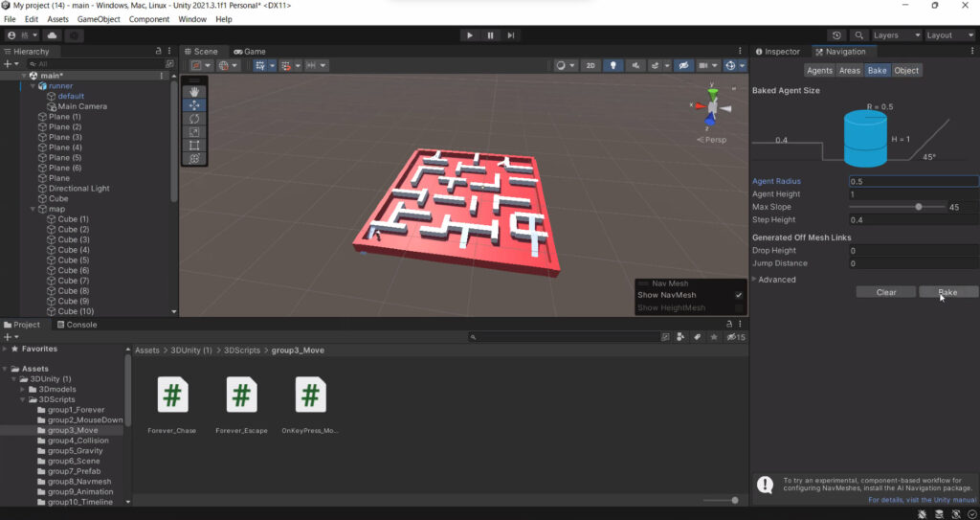Switch to the Inspector tab
The height and width of the screenshot is (520, 980).
point(777,52)
